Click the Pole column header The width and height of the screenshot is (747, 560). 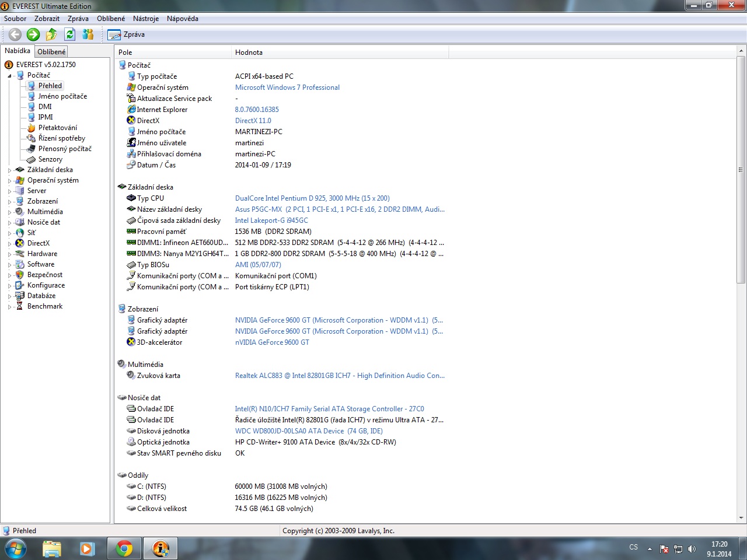point(173,52)
